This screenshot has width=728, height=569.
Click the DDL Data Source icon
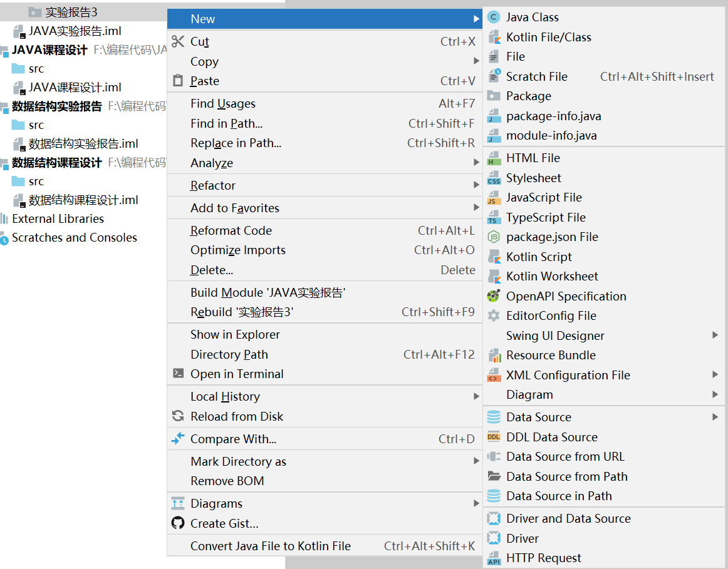[494, 437]
